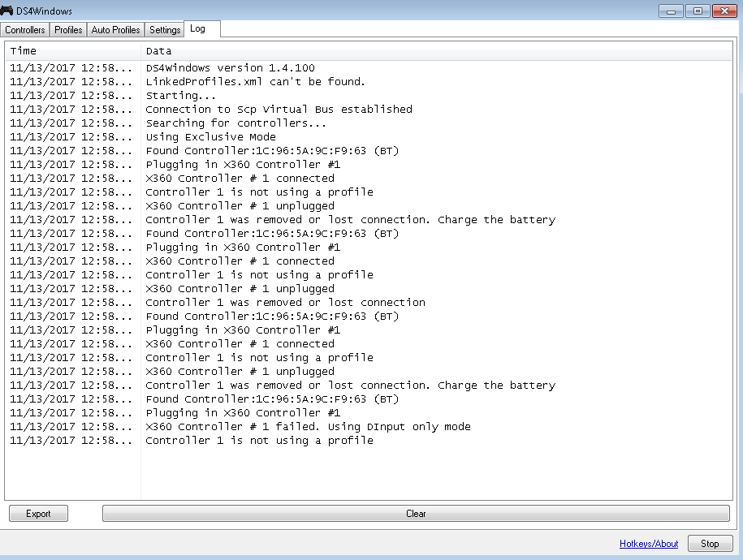
Task: Open the Hotkeys/About link
Action: pyautogui.click(x=649, y=544)
